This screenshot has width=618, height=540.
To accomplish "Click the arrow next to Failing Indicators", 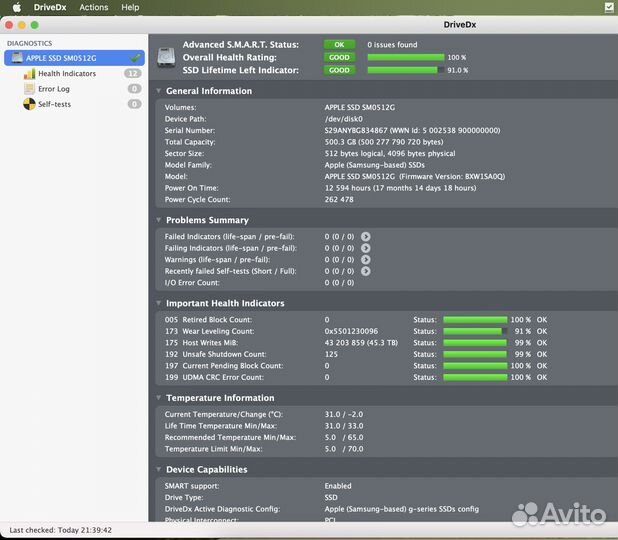I will (366, 248).
